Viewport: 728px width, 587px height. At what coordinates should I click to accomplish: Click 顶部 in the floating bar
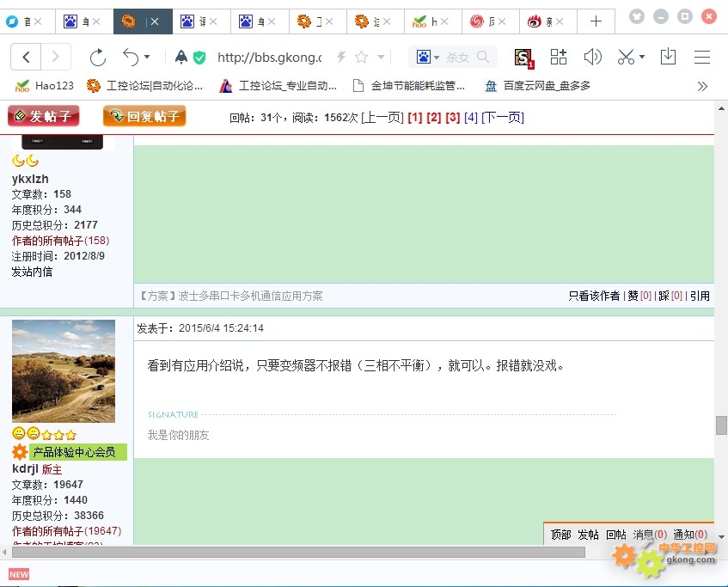pos(560,535)
